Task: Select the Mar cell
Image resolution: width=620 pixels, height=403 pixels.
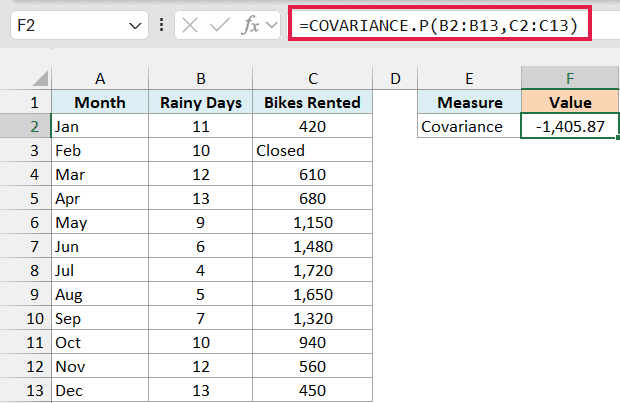Action: click(100, 175)
